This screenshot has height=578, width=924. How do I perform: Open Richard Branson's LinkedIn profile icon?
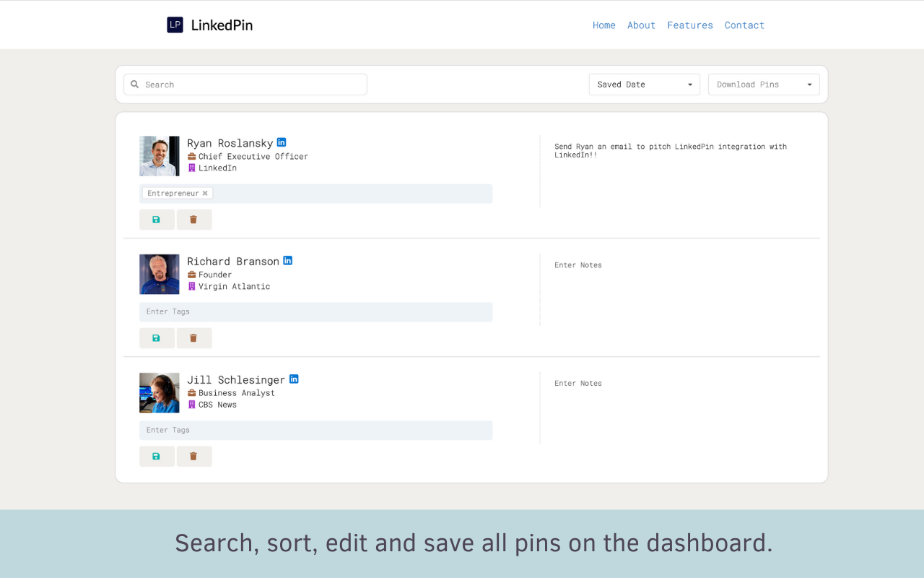pyautogui.click(x=287, y=261)
